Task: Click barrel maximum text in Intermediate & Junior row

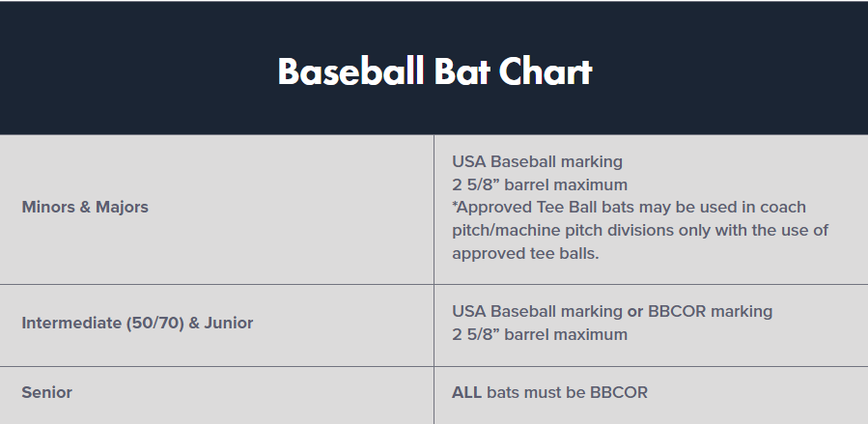Action: pos(540,334)
